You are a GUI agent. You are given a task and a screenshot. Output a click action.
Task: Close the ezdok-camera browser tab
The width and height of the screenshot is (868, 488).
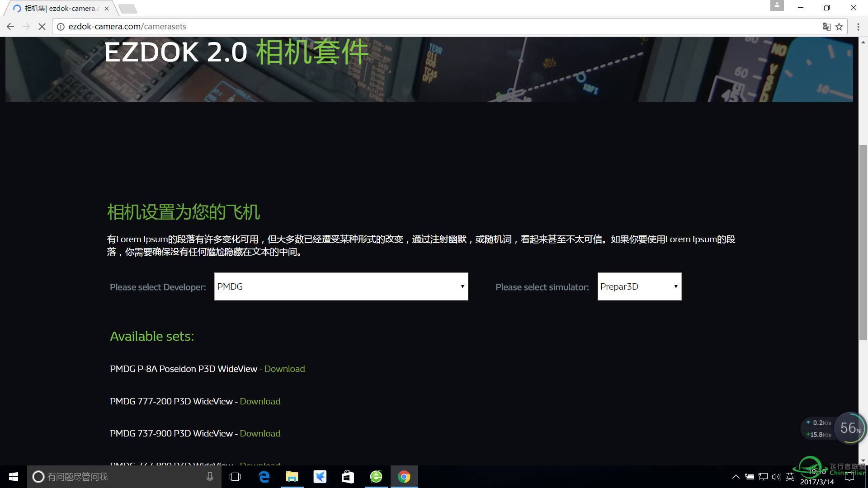point(107,8)
